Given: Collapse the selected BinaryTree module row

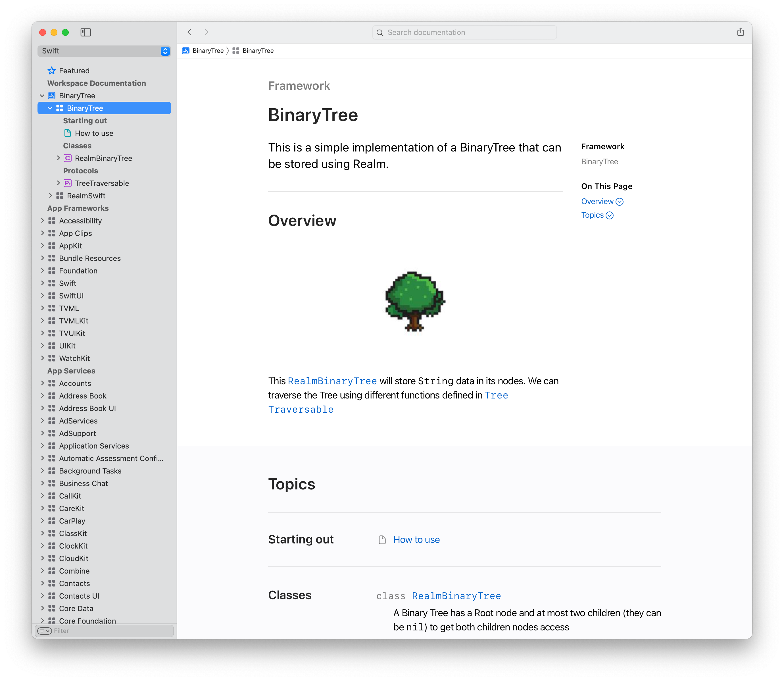Looking at the screenshot, I should tap(50, 108).
